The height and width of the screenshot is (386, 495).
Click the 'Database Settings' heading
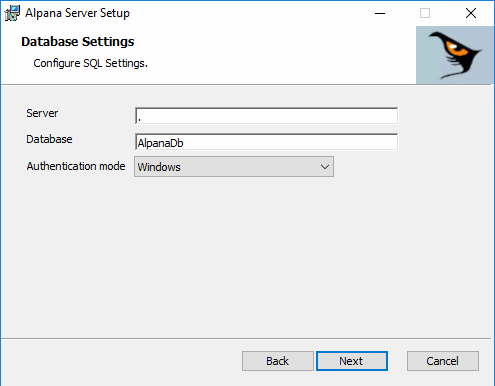pos(78,42)
